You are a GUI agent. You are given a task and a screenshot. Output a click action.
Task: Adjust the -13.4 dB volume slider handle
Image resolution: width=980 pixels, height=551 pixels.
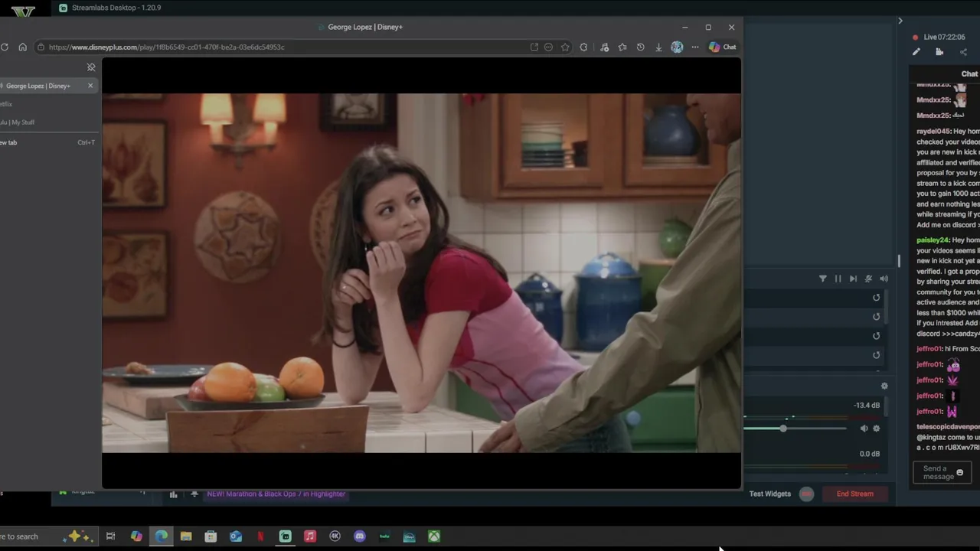[783, 429]
